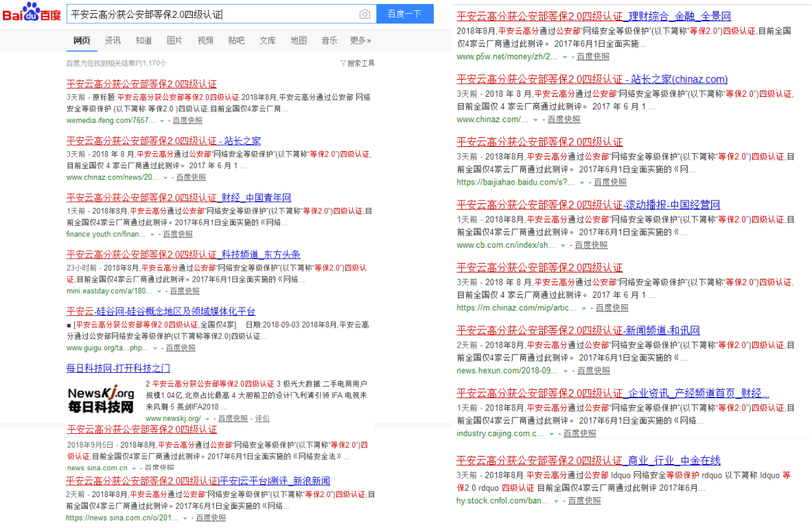Expand dropdown arrow beside www.newskj.org URL

click(208, 420)
